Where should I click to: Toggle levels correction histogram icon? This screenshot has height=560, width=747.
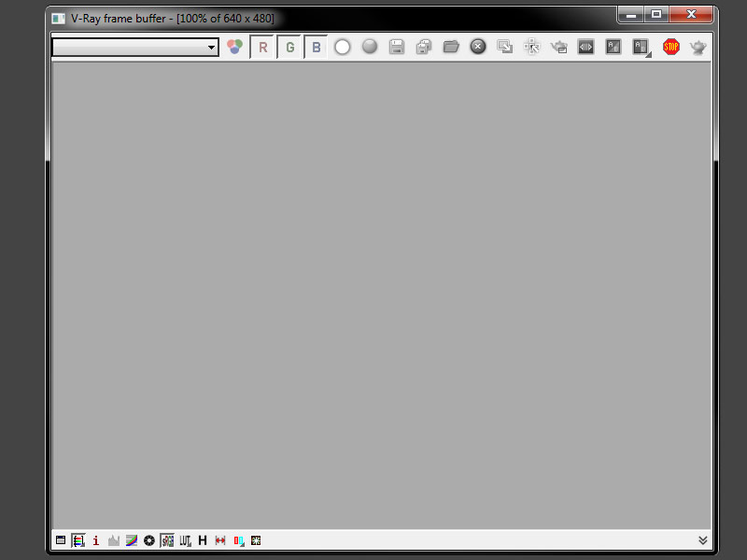114,540
